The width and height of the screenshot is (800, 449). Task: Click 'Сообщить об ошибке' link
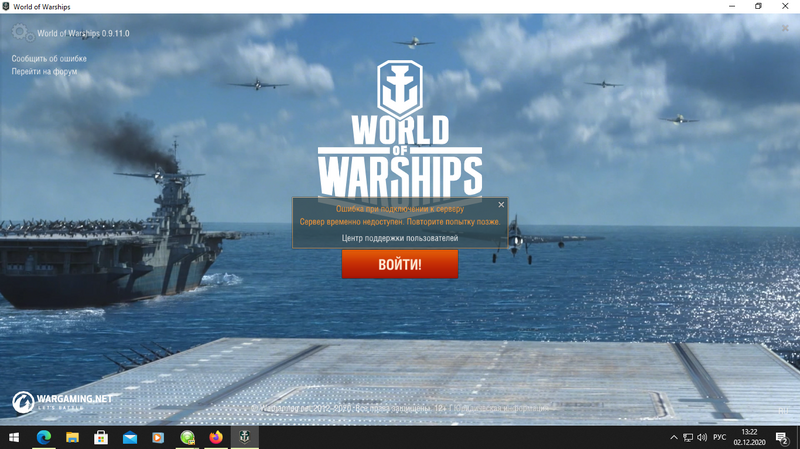tap(49, 59)
